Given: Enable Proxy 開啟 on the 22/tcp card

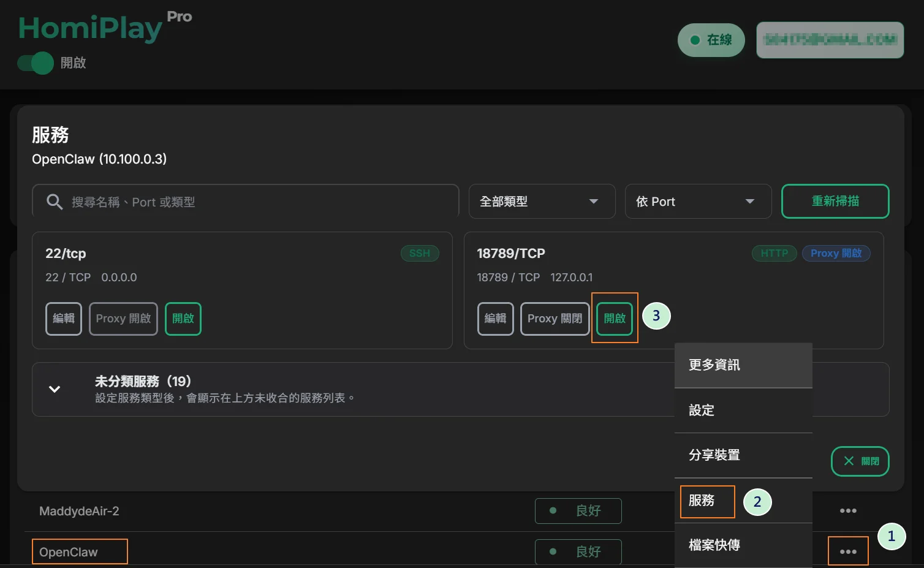Looking at the screenshot, I should click(123, 319).
